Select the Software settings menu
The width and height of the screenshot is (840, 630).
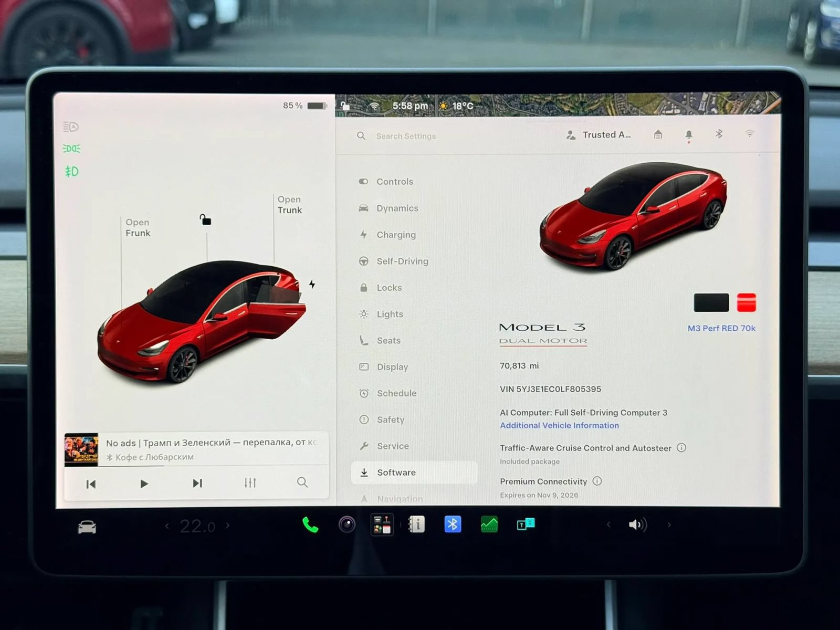414,472
